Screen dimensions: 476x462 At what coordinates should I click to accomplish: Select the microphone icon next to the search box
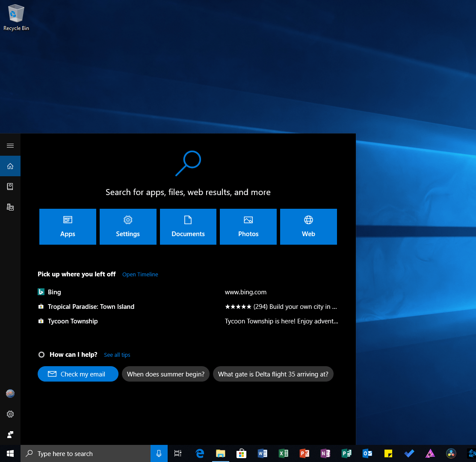(159, 453)
